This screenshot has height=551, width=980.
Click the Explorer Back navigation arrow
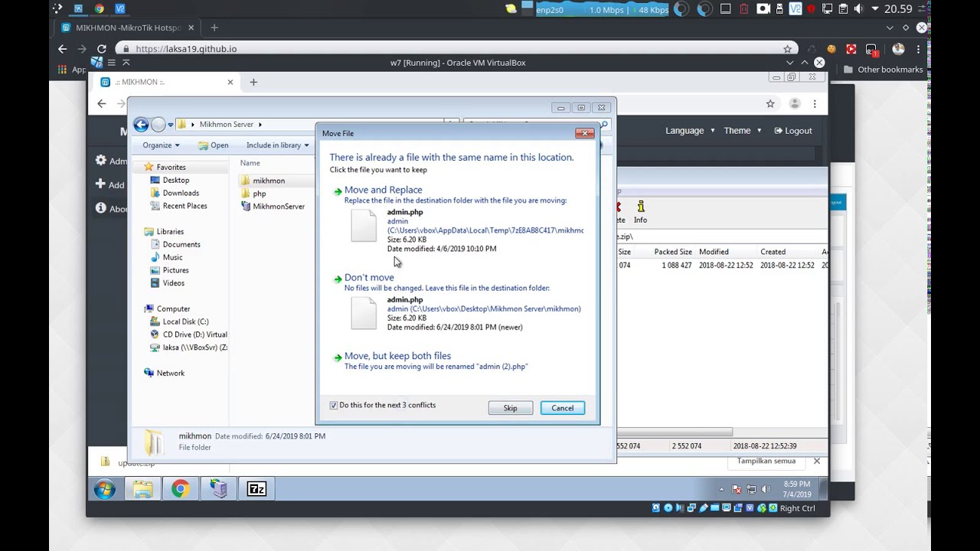tap(141, 125)
